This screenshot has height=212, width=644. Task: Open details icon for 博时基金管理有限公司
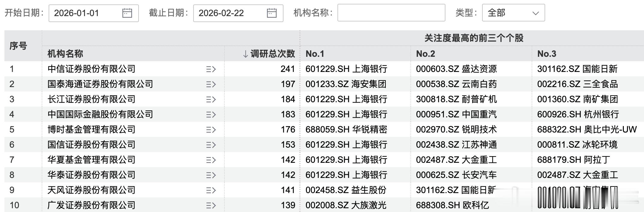tap(211, 130)
